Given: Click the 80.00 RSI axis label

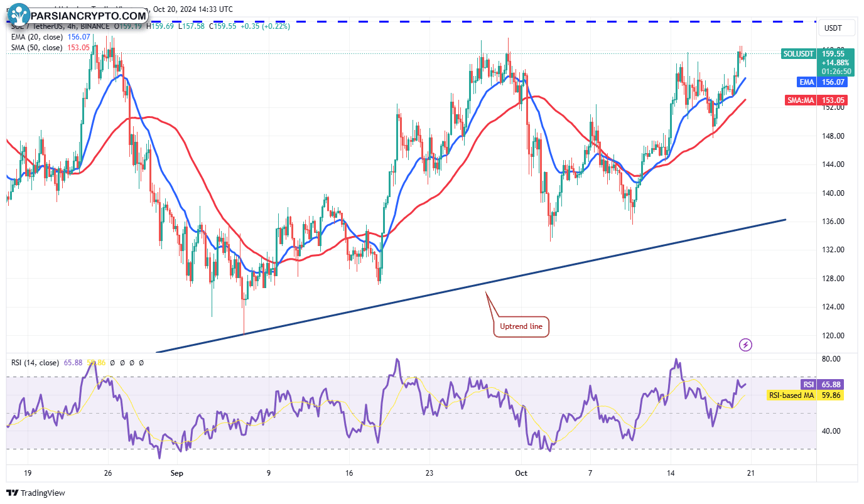Looking at the screenshot, I should [x=831, y=359].
